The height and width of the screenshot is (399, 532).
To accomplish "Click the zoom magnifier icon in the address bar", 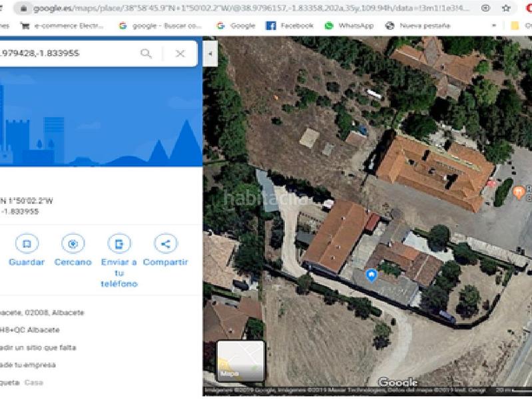I will tap(485, 9).
